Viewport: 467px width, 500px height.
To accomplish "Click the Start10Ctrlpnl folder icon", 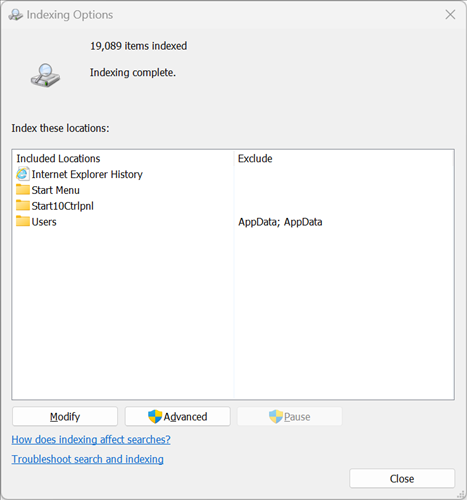I will pyautogui.click(x=23, y=205).
